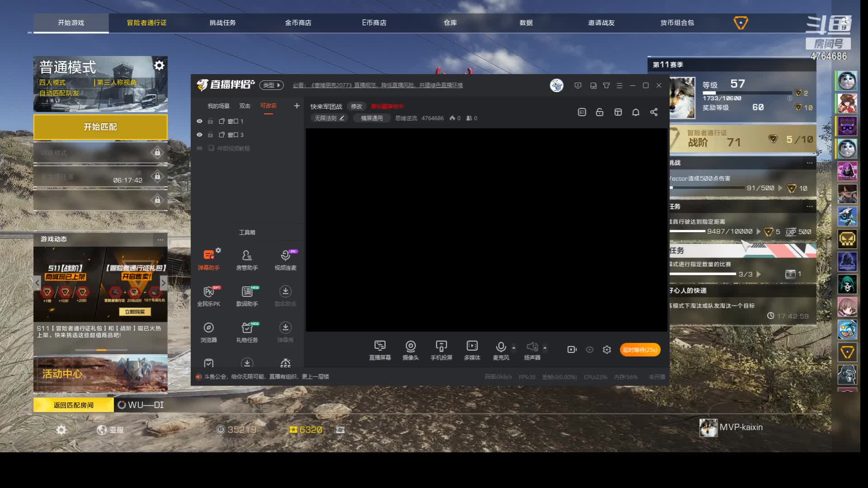This screenshot has width=868, height=488.
Task: Expand the 类型 type selector
Action: (271, 85)
